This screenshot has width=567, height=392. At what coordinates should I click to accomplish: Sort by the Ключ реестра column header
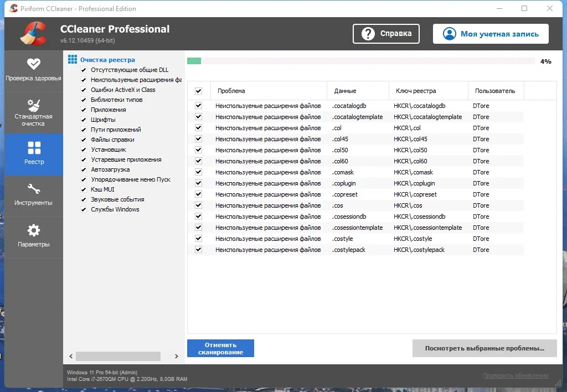pos(429,91)
